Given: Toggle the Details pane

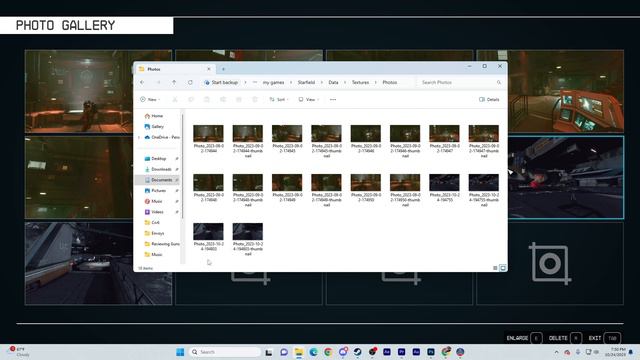Looking at the screenshot, I should coord(489,100).
